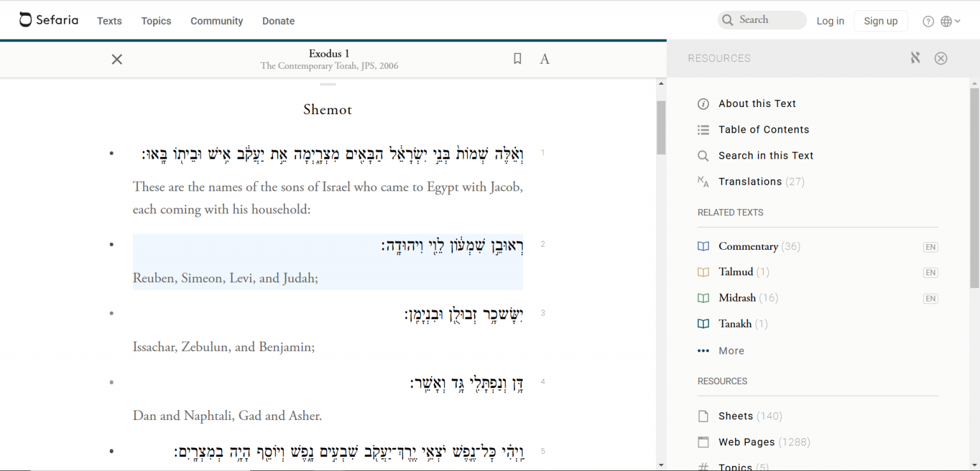This screenshot has height=471, width=980.
Task: Click the Sefaria logo
Action: point(48,19)
